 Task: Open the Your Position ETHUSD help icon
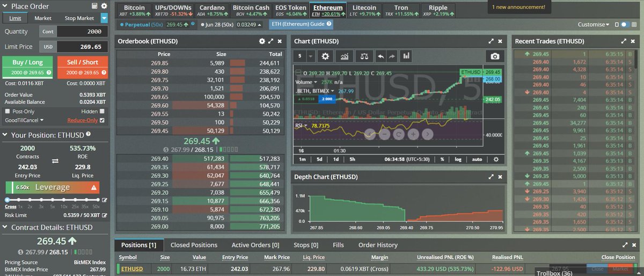(89, 135)
